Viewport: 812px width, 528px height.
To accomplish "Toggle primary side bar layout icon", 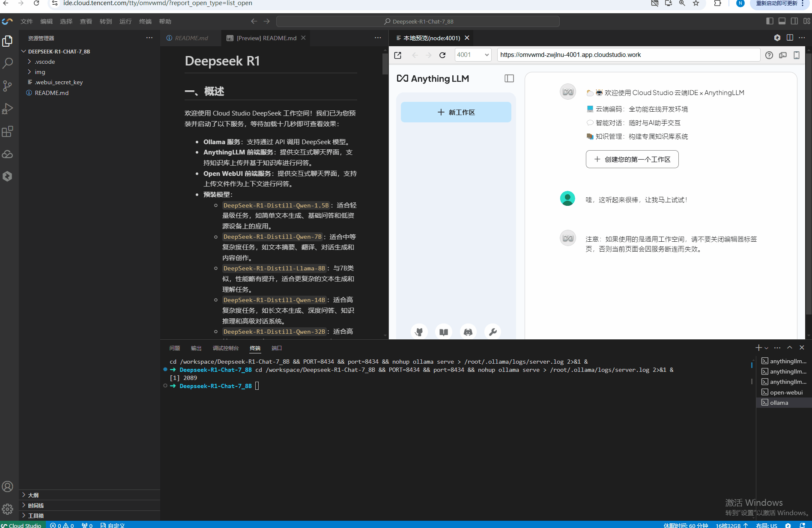I will click(770, 21).
